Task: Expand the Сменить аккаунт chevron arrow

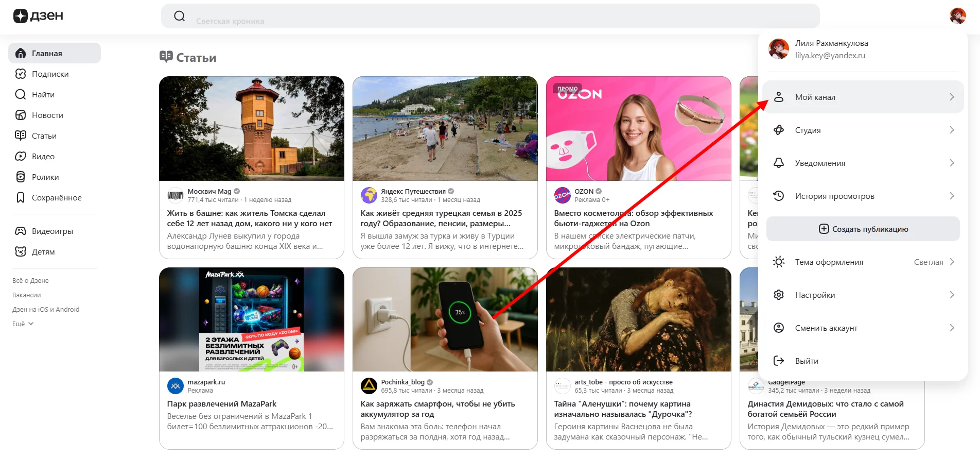Action: pyautogui.click(x=952, y=328)
